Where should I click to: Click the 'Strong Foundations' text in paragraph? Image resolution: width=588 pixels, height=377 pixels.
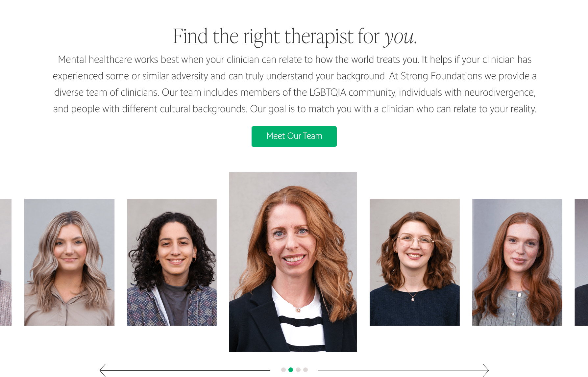[x=441, y=76]
